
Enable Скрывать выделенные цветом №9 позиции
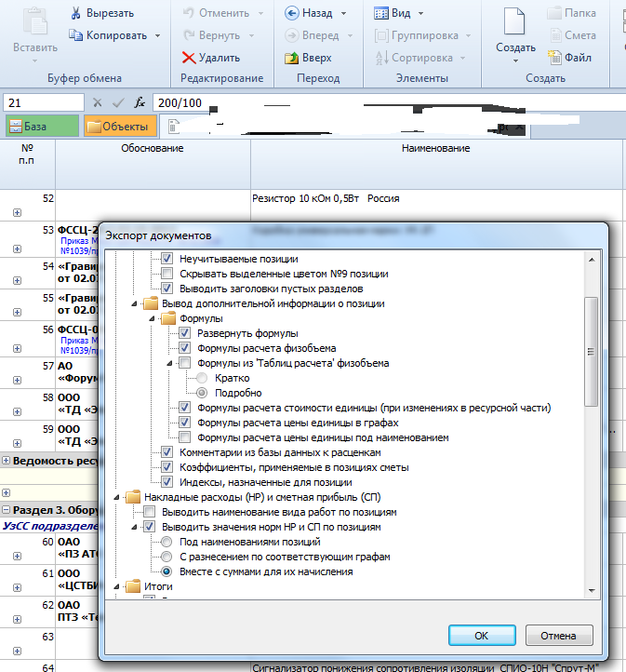(167, 274)
